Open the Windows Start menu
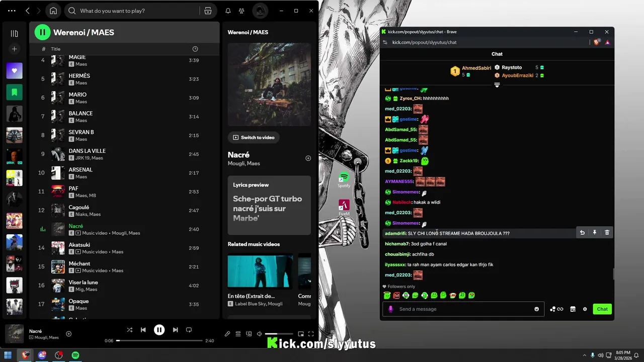The image size is (644, 362). (x=8, y=355)
